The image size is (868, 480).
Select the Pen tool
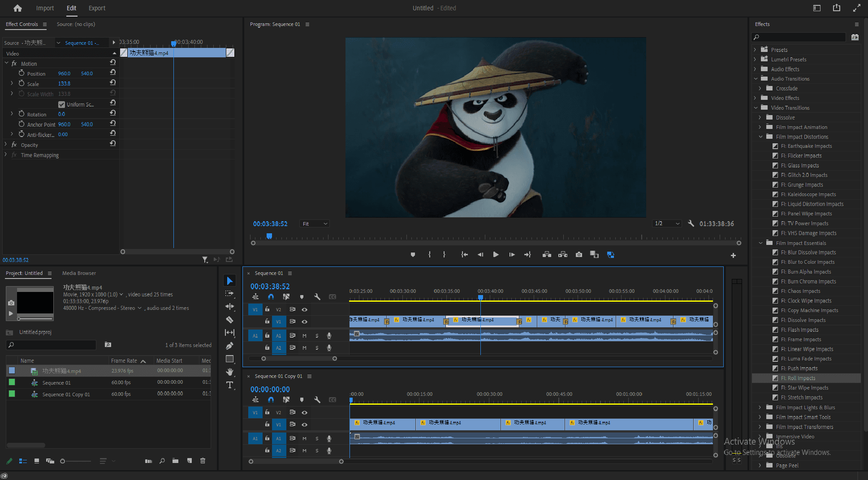click(x=229, y=346)
